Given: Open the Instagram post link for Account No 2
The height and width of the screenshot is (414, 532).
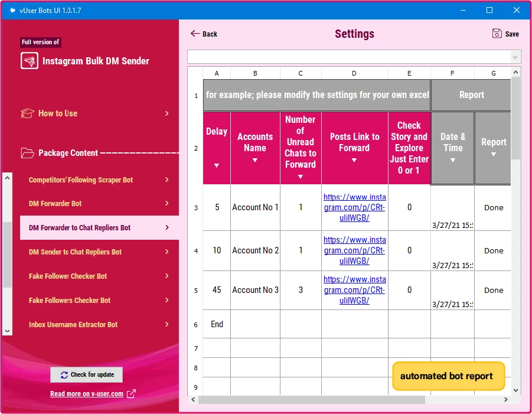Looking at the screenshot, I should point(354,250).
